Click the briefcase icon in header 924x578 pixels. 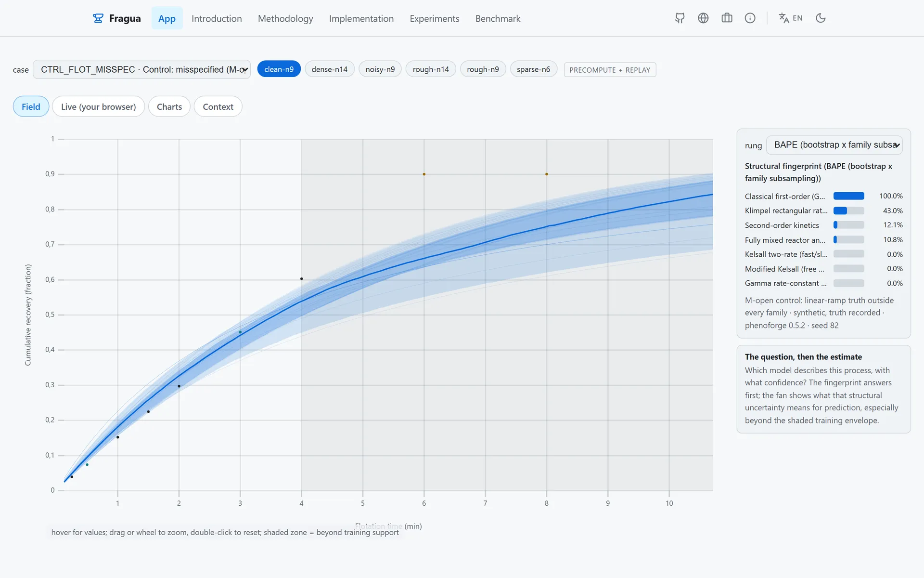click(727, 18)
